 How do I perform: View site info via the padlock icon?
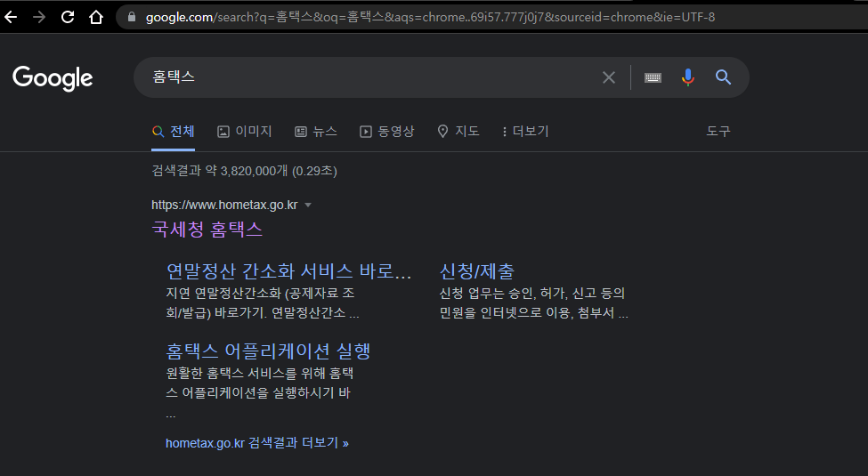pyautogui.click(x=132, y=17)
